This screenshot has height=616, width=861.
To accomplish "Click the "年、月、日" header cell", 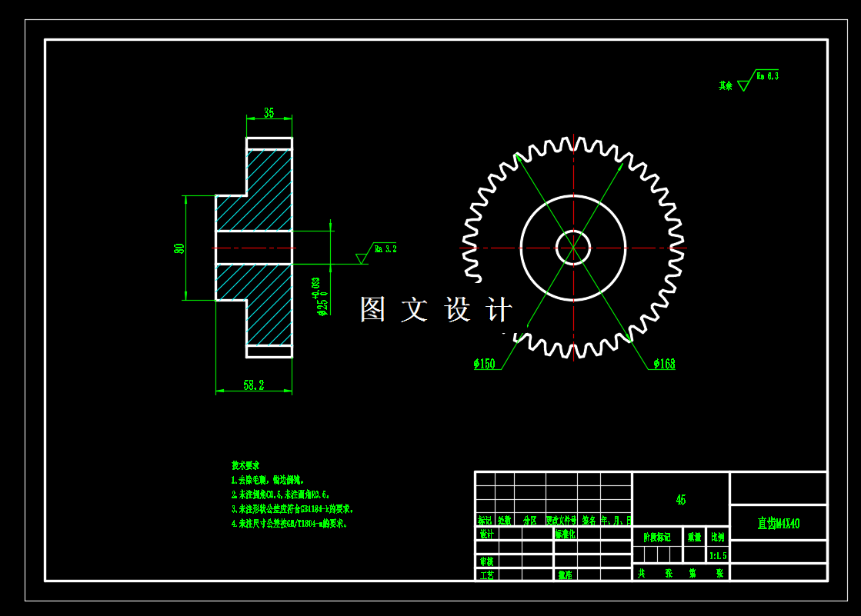I will [x=616, y=520].
